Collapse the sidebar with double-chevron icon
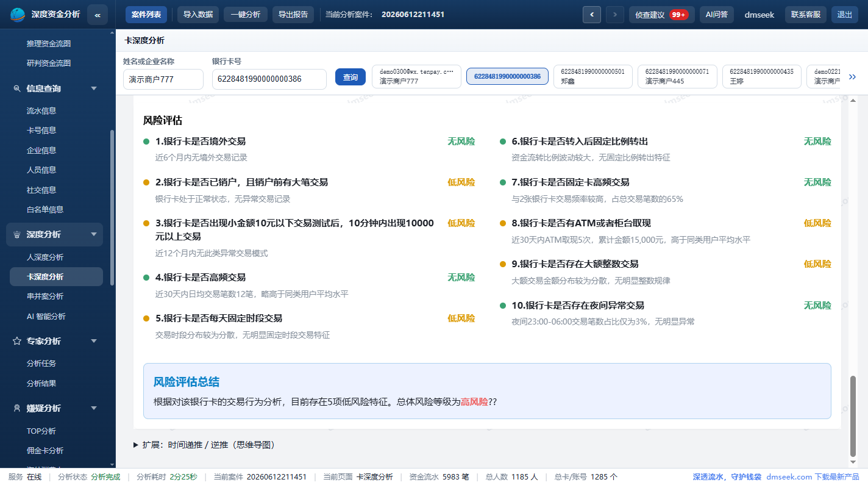 (x=98, y=15)
